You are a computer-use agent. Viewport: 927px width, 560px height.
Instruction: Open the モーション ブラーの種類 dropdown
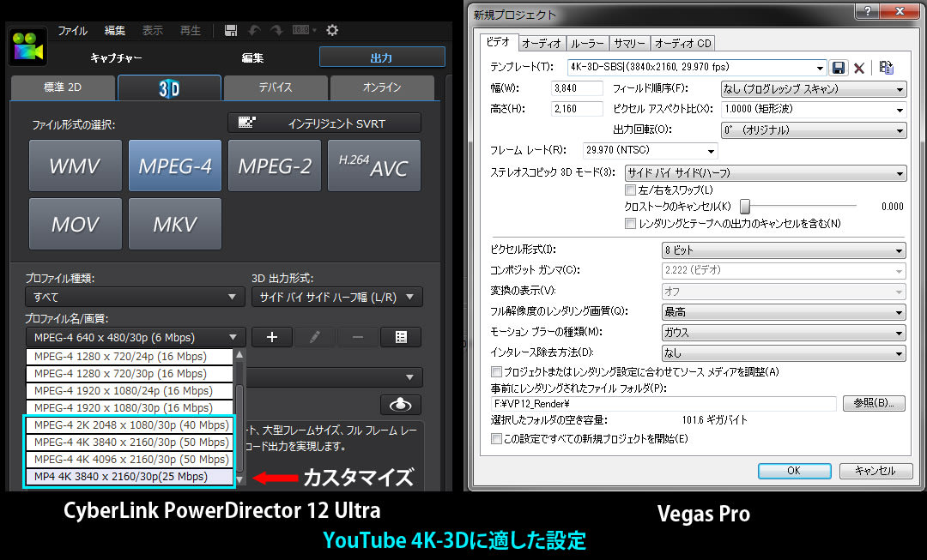pos(784,333)
